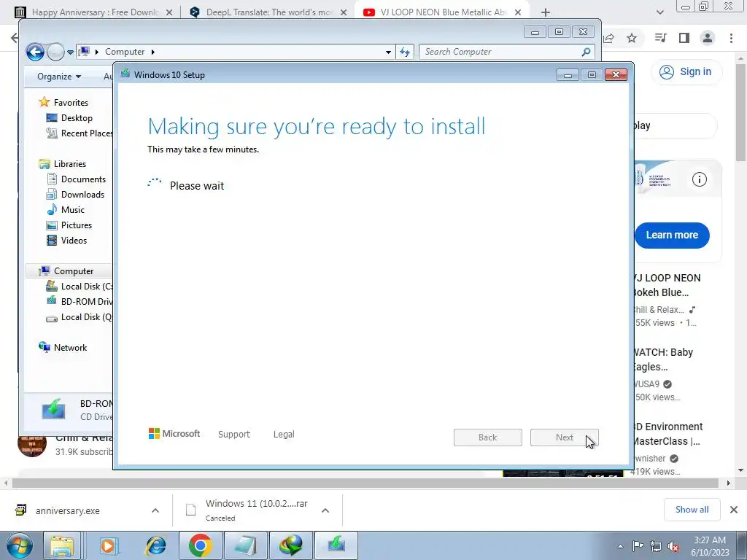Open the Organize menu in Explorer
747x560 pixels.
tap(59, 77)
